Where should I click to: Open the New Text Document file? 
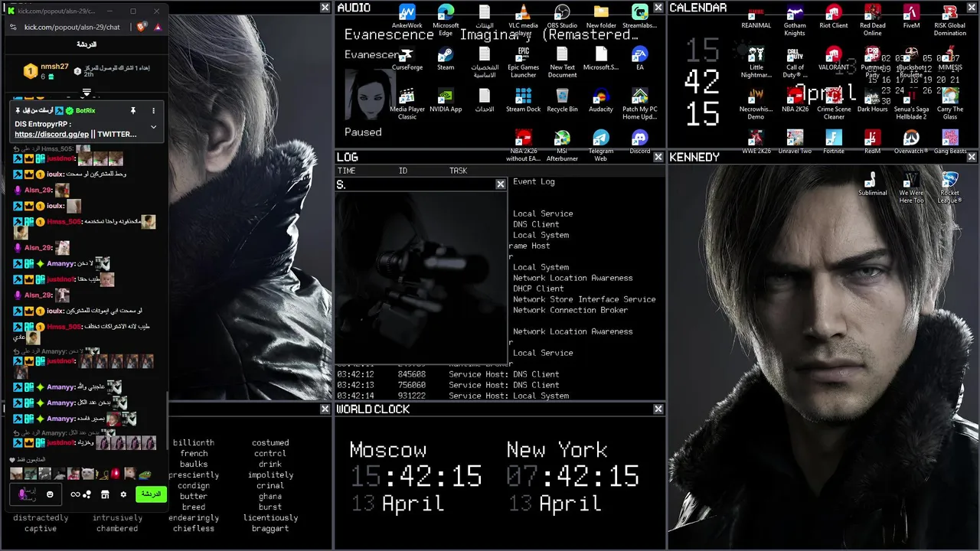point(562,61)
